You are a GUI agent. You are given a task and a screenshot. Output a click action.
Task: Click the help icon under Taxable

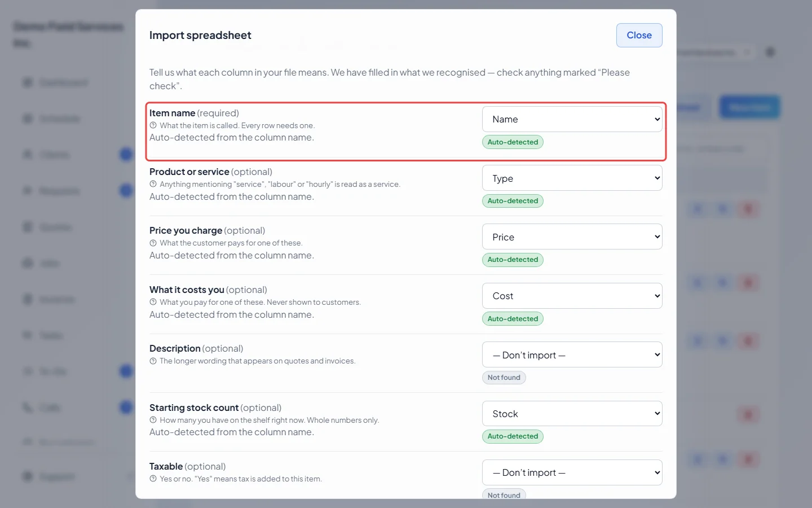[x=153, y=479]
